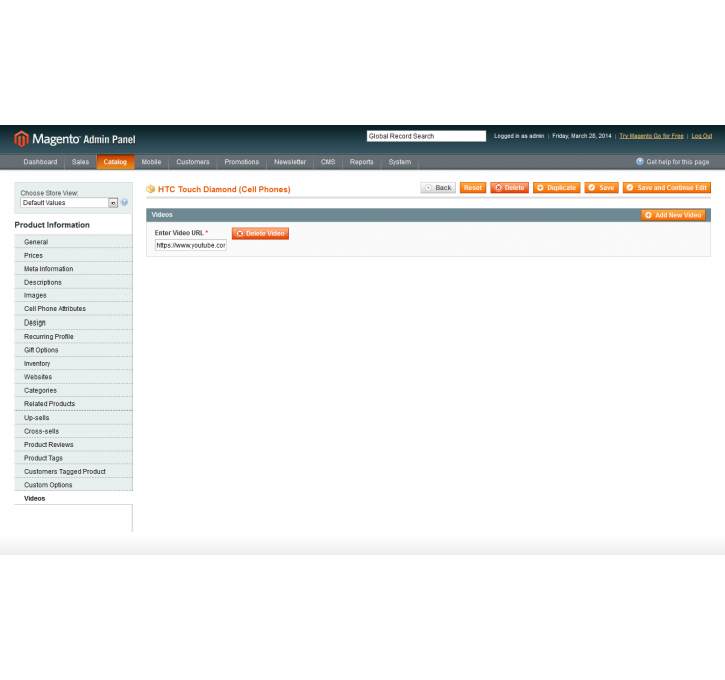Click the help icon beside store view dropdown
This screenshot has width=725, height=680.
(x=124, y=202)
